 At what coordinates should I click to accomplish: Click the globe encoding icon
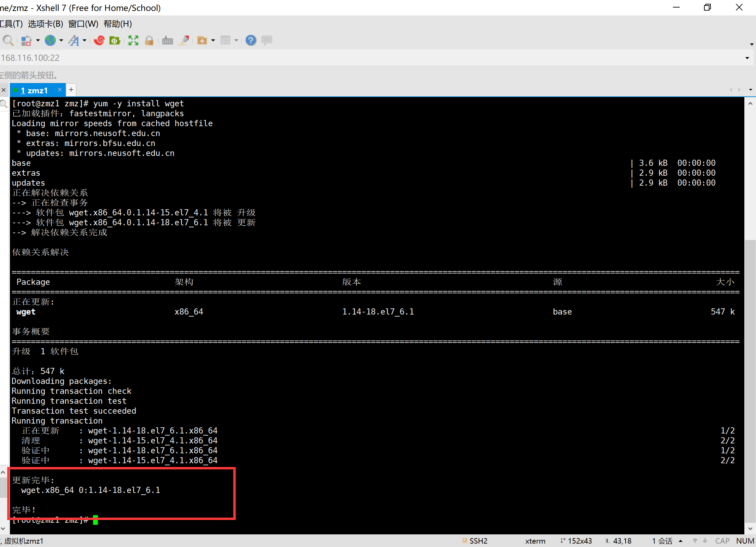tap(51, 40)
